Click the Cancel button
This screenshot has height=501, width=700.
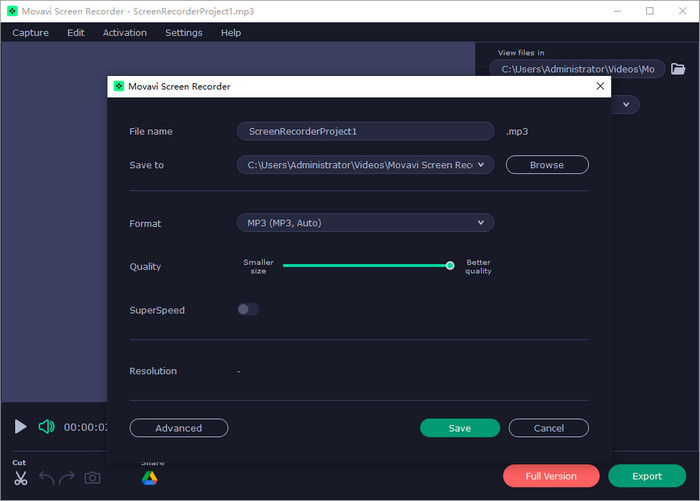549,428
